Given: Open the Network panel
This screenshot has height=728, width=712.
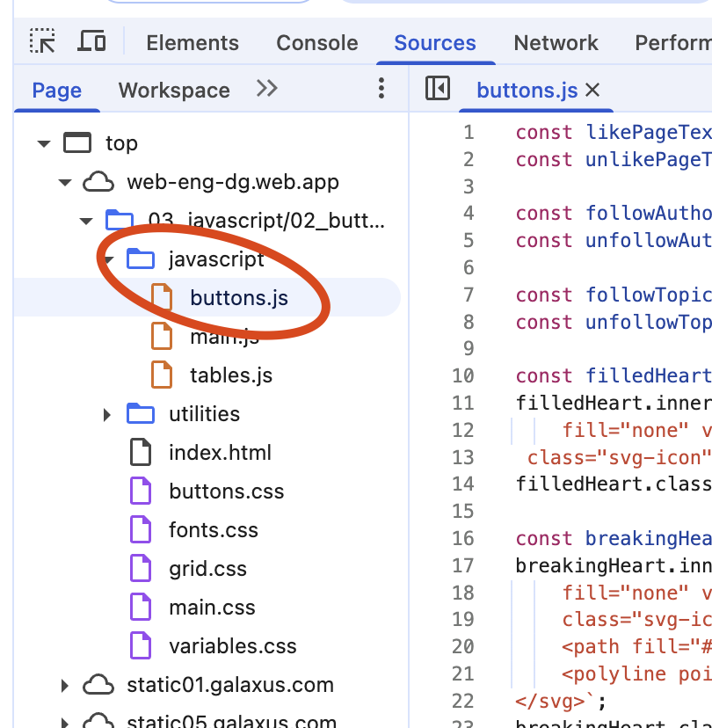Looking at the screenshot, I should (556, 42).
